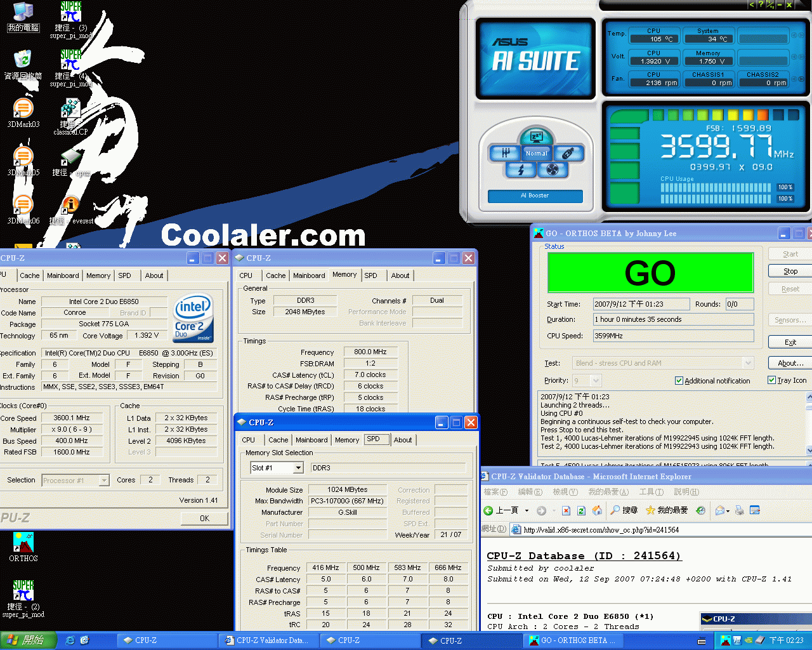Go to the Internet Explorer Home page icon
Screen dimensions: 812x650
(x=597, y=510)
